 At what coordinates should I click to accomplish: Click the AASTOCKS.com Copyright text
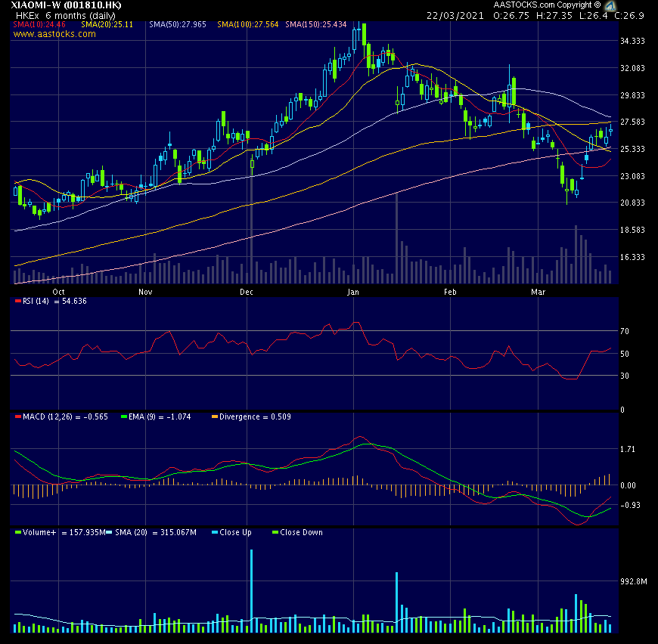tap(548, 5)
